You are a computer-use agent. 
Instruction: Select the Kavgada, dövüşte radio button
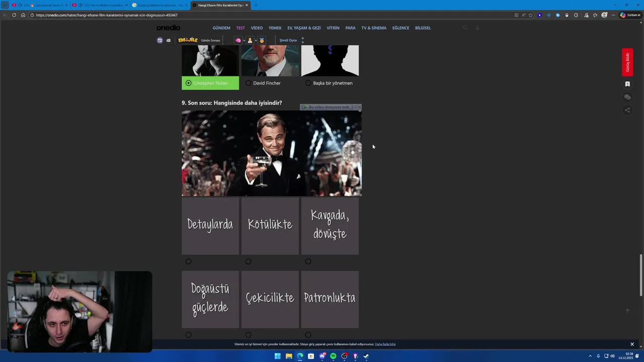click(308, 261)
